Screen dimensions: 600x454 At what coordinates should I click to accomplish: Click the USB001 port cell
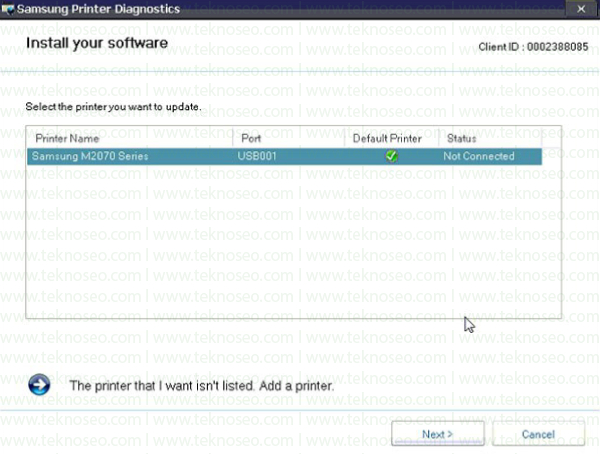pyautogui.click(x=257, y=156)
